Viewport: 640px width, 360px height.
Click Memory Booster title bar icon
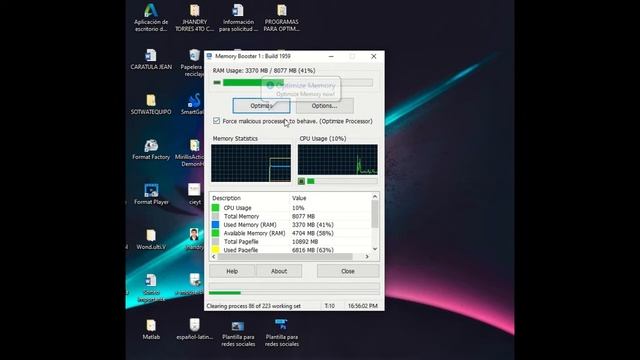[x=209, y=56]
